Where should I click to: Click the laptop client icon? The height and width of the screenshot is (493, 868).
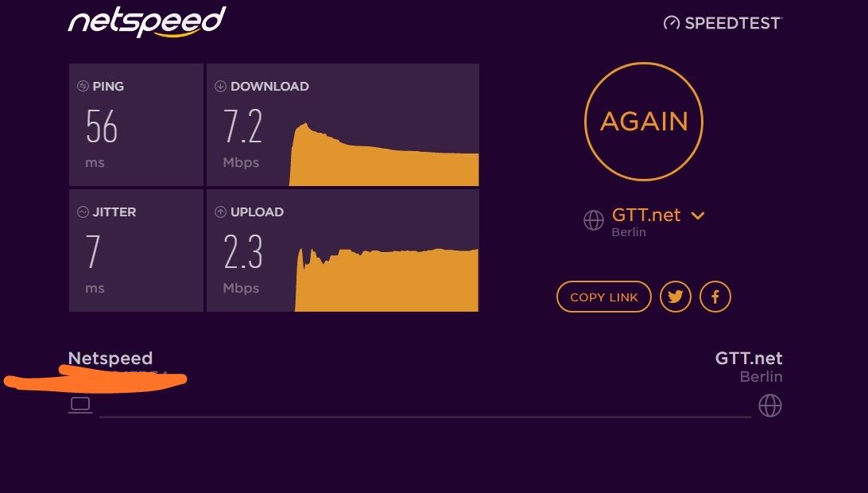pyautogui.click(x=80, y=405)
